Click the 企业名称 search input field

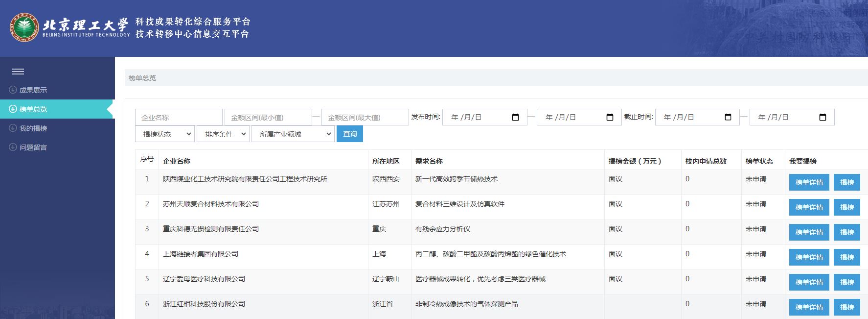coord(179,118)
